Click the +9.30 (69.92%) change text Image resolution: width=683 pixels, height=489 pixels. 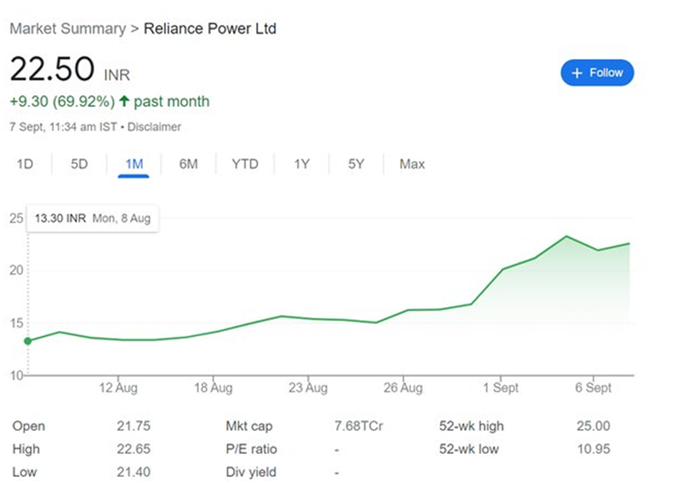[62, 101]
